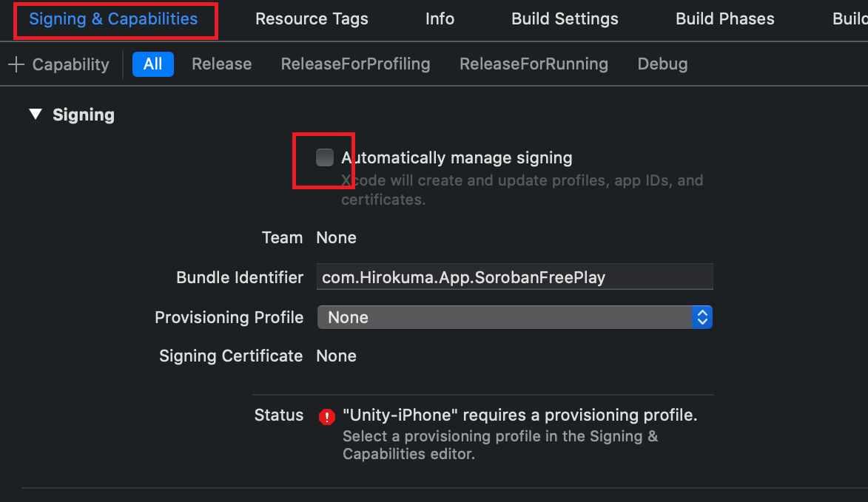Click inside the Bundle Identifier field
Image resolution: width=868 pixels, height=502 pixels.
pos(514,277)
